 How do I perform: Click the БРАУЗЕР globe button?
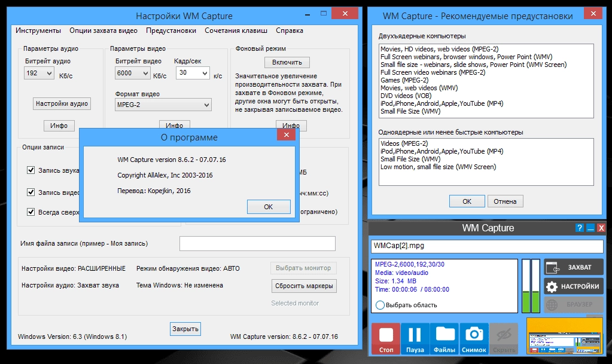[573, 304]
